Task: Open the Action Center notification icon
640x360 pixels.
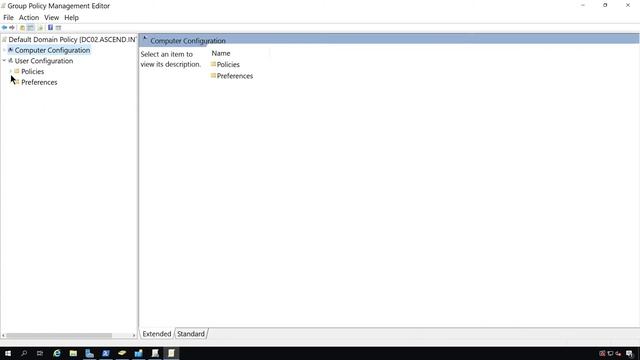Action: click(x=629, y=353)
